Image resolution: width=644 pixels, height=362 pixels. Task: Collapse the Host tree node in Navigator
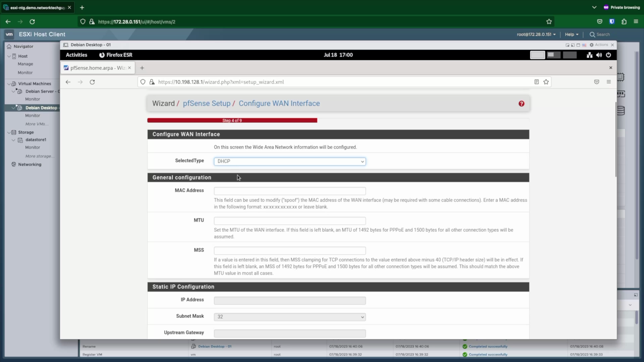(9, 56)
